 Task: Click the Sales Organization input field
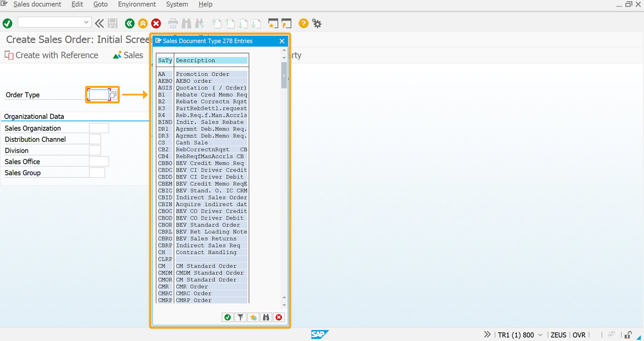(x=99, y=128)
